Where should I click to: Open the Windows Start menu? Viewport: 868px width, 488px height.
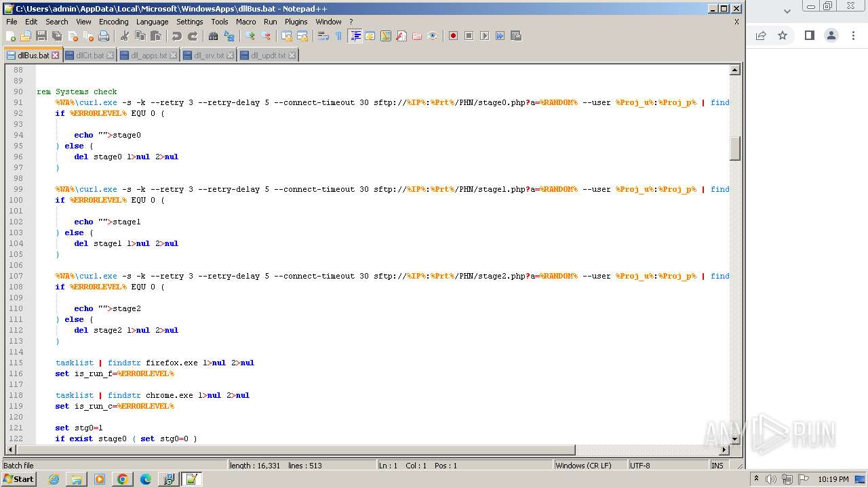pyautogui.click(x=19, y=479)
